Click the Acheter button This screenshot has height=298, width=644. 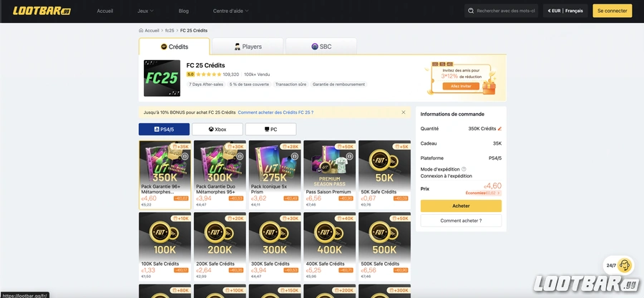click(461, 206)
